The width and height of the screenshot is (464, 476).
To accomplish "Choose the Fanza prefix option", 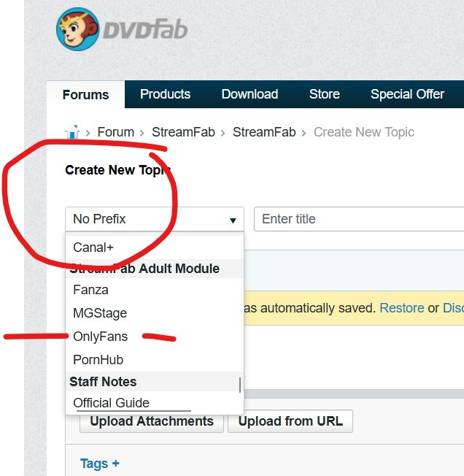I will pos(90,290).
